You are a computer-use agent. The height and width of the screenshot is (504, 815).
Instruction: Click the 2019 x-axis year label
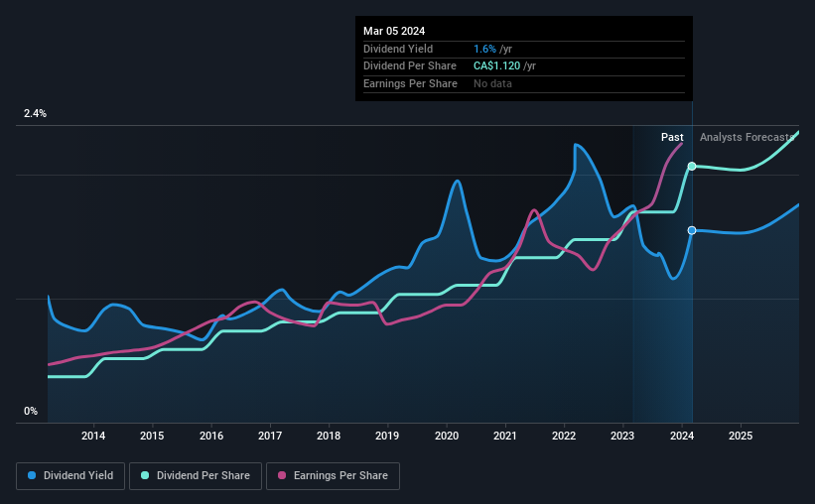pyautogui.click(x=387, y=436)
